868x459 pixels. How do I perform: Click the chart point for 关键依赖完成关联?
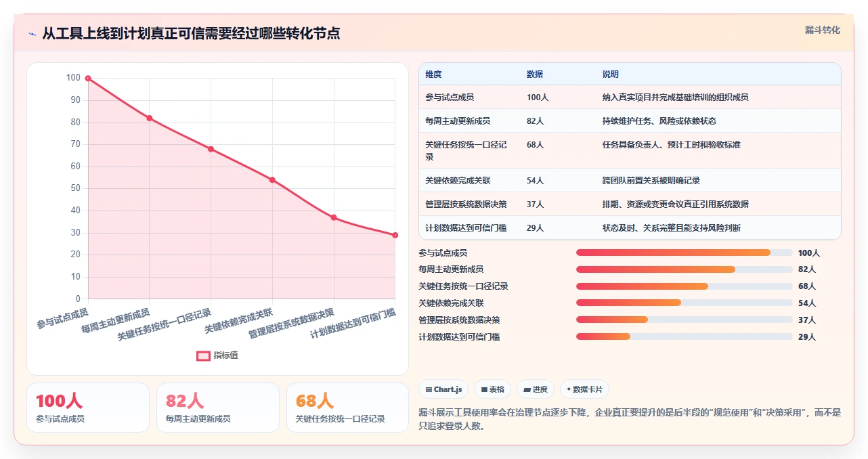tap(272, 180)
